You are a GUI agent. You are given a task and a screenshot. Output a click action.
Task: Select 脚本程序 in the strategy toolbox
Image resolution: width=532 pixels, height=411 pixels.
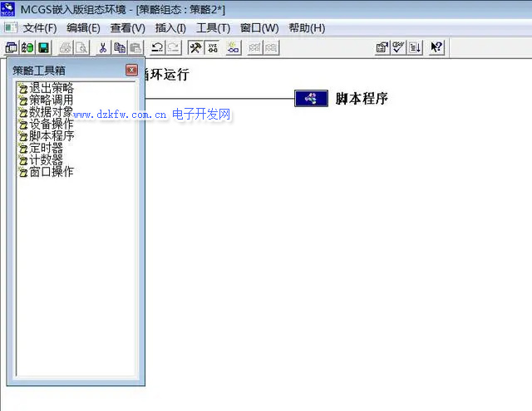tap(51, 135)
